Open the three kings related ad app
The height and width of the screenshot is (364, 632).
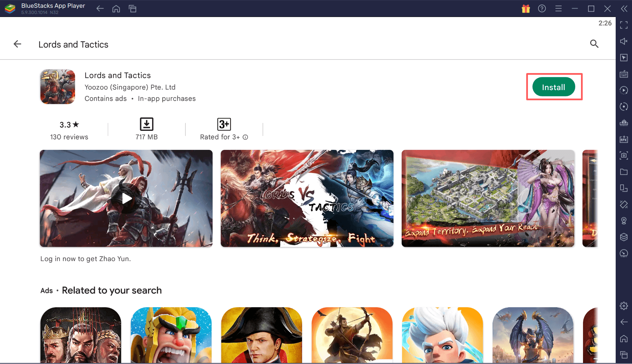[x=81, y=335]
